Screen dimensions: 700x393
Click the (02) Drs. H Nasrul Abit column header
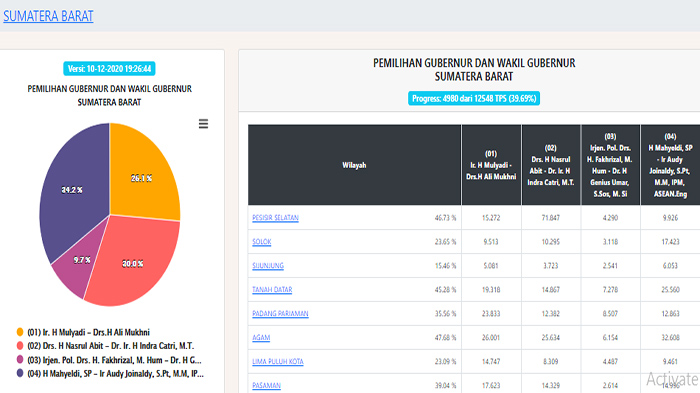(x=551, y=165)
